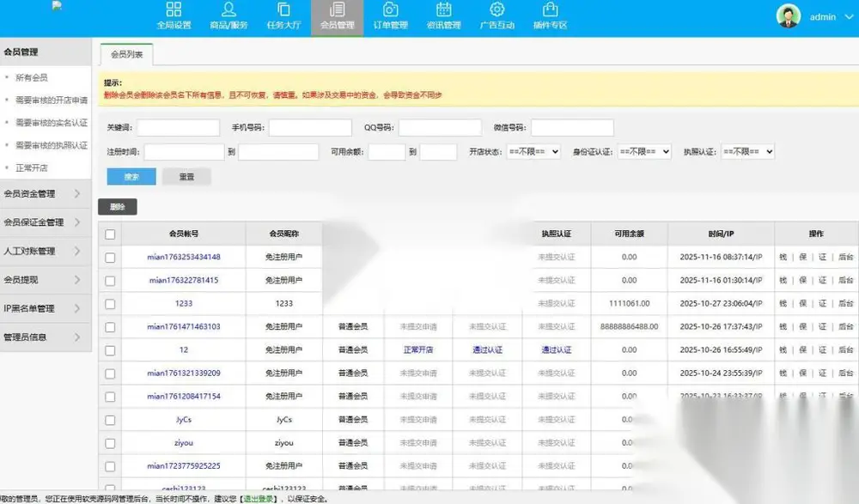This screenshot has height=504, width=859.
Task: Open 插件专区 in top navigation
Action: (550, 16)
